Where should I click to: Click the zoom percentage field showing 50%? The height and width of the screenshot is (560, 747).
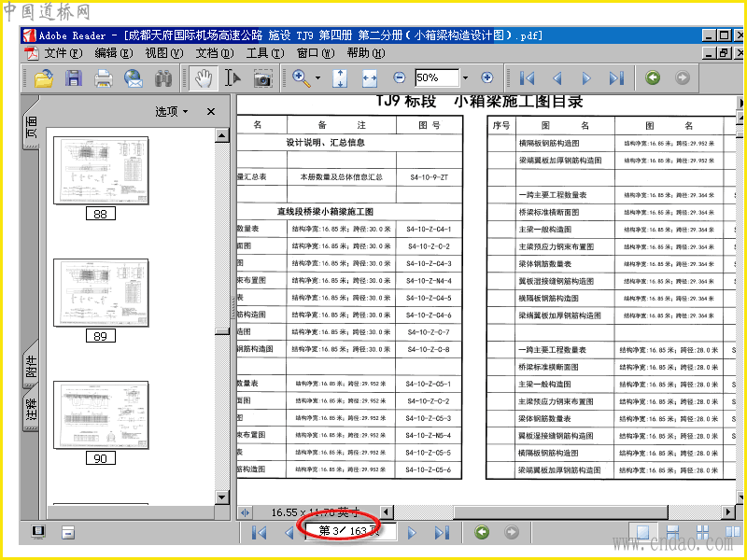coord(436,77)
